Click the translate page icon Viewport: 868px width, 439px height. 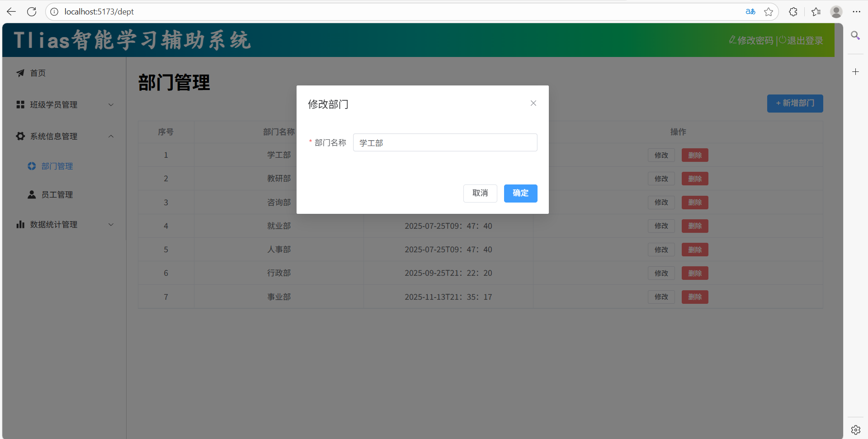click(750, 12)
